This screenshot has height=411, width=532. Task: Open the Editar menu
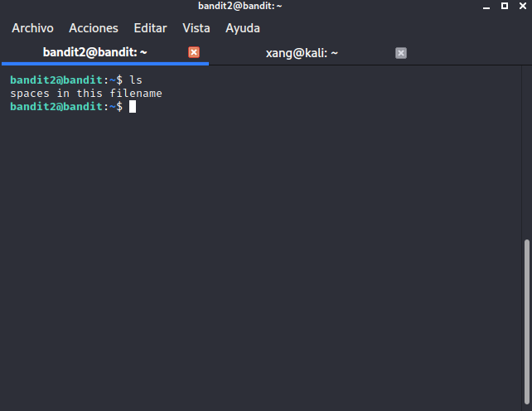point(150,28)
